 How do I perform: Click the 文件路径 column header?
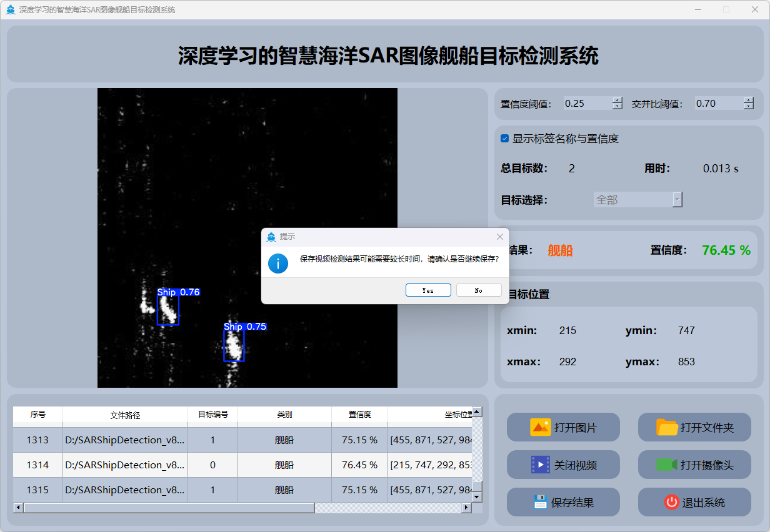pyautogui.click(x=126, y=415)
